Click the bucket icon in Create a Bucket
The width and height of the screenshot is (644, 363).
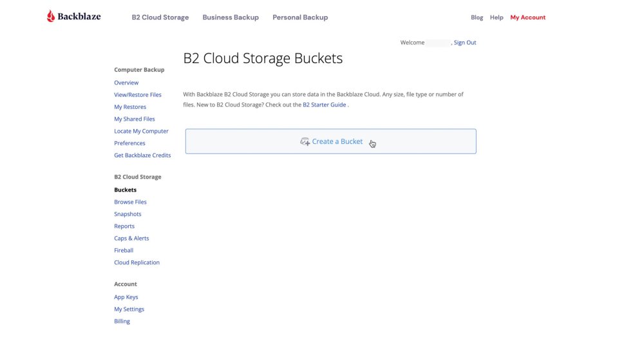point(305,142)
